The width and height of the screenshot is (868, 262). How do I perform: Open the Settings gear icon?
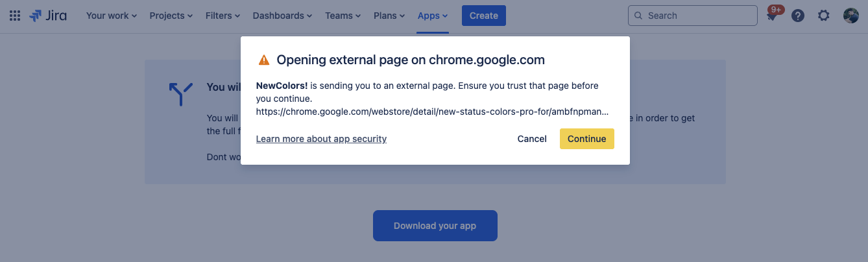[x=824, y=16]
